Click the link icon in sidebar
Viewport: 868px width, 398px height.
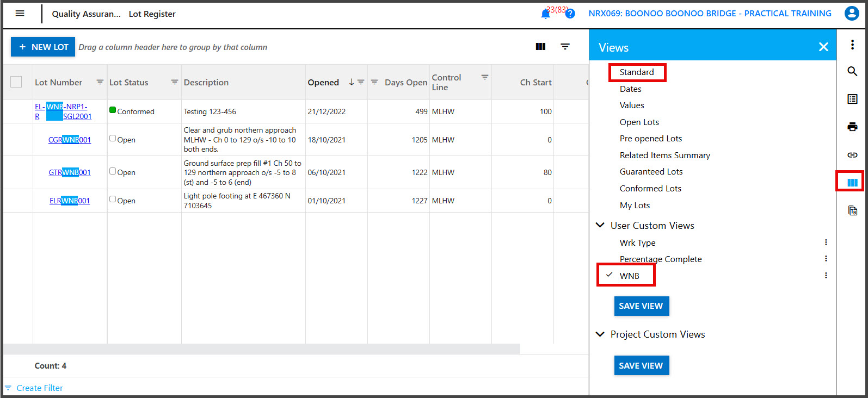(852, 155)
